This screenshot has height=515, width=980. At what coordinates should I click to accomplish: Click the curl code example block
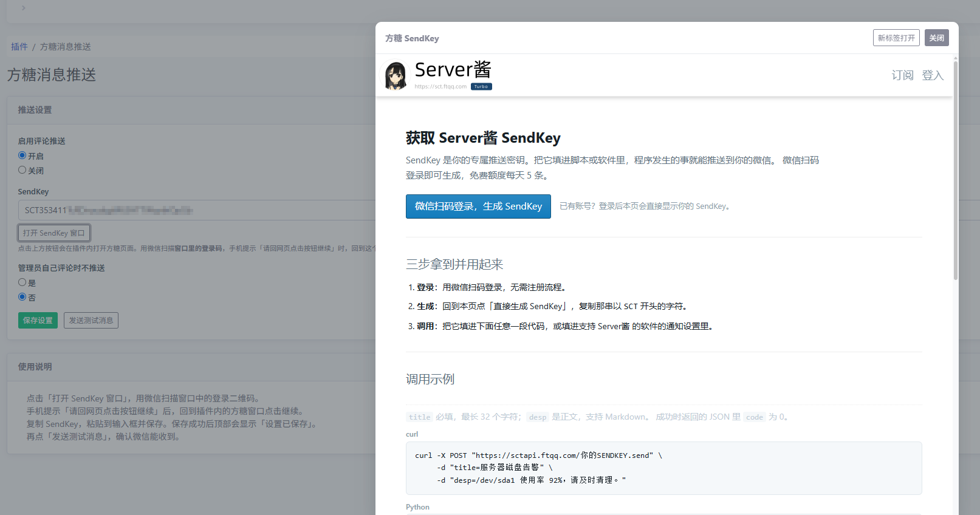tap(663, 468)
